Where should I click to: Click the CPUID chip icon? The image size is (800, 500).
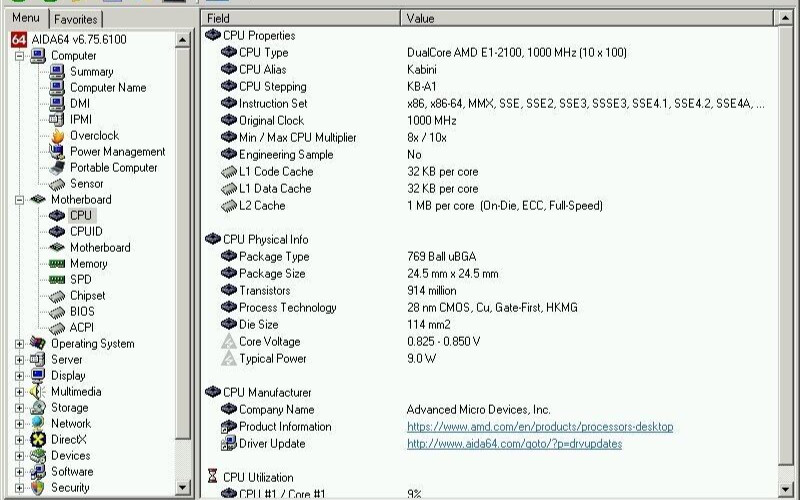[x=57, y=232]
